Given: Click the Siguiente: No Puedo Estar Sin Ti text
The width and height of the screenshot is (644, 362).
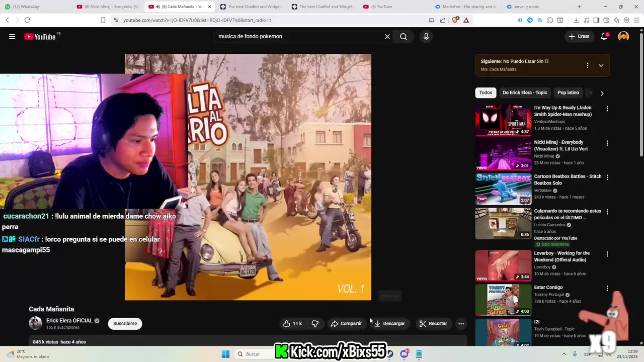Looking at the screenshot, I should point(514,61).
